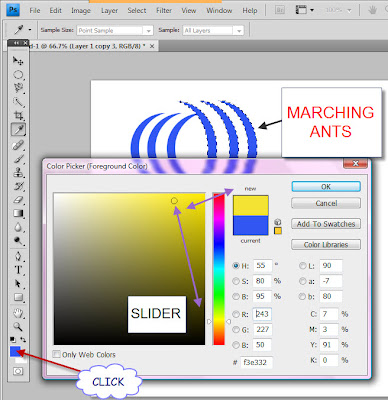
Task: Open the Select menu
Action: [x=137, y=11]
